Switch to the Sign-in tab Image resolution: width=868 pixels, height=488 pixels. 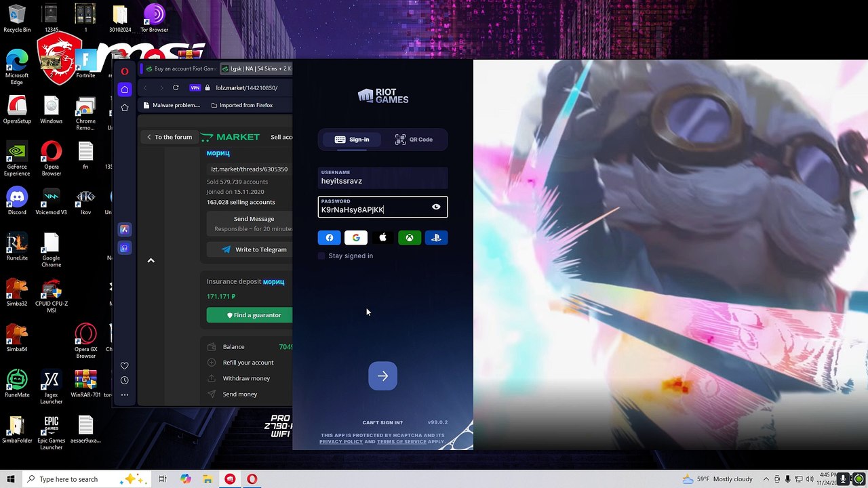click(352, 140)
